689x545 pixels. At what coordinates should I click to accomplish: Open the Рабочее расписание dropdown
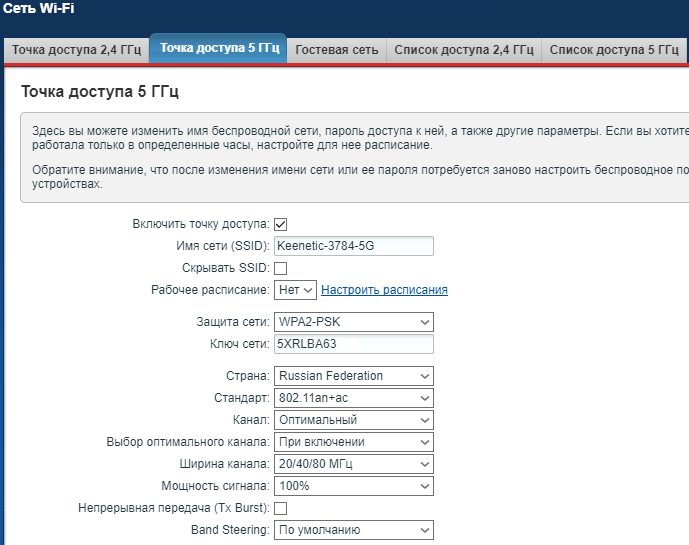pyautogui.click(x=296, y=290)
